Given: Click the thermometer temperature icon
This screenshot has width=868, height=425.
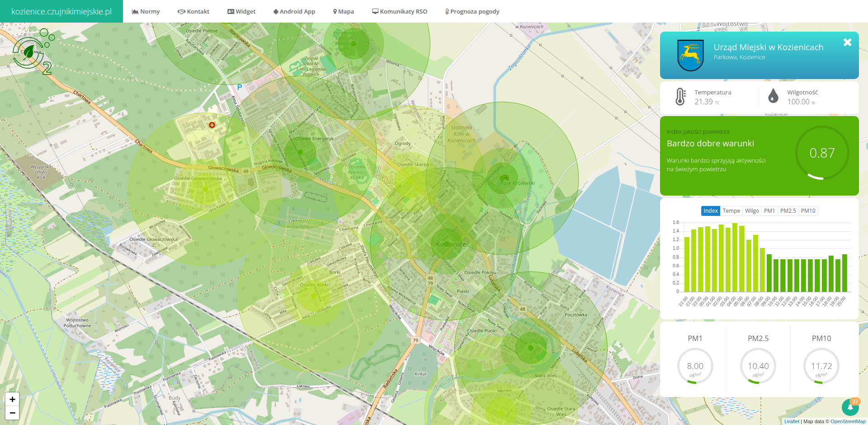Looking at the screenshot, I should [x=680, y=97].
